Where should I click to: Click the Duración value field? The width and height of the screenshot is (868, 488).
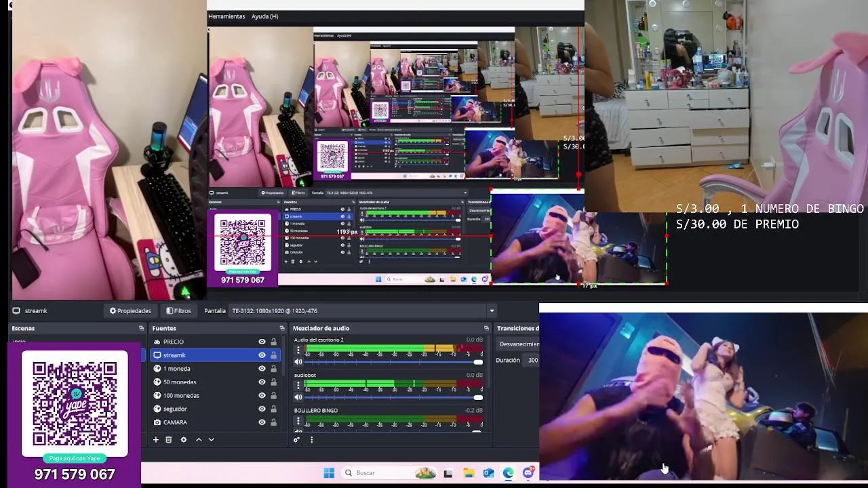point(532,360)
